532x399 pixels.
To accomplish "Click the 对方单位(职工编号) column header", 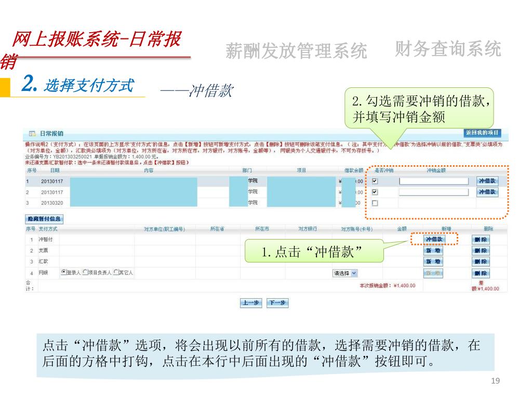I will click(x=164, y=229).
